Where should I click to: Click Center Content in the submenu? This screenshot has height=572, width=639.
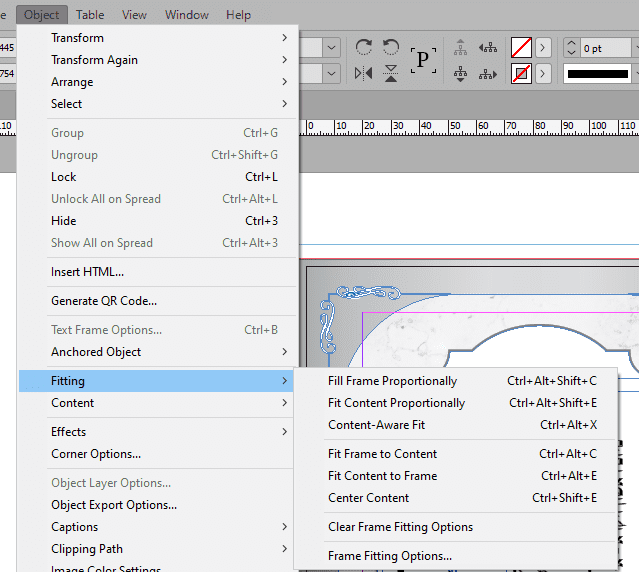tap(368, 498)
